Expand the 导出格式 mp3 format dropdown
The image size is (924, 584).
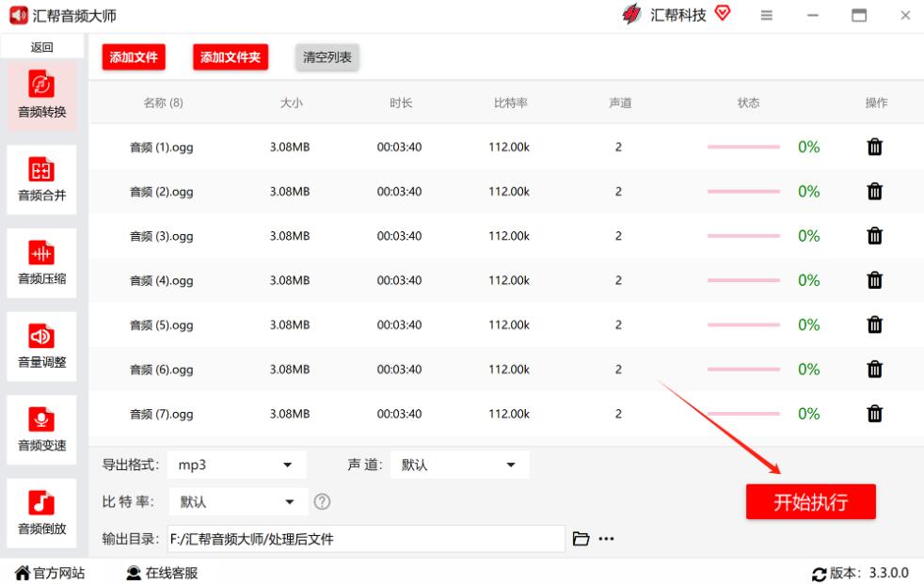pos(236,465)
